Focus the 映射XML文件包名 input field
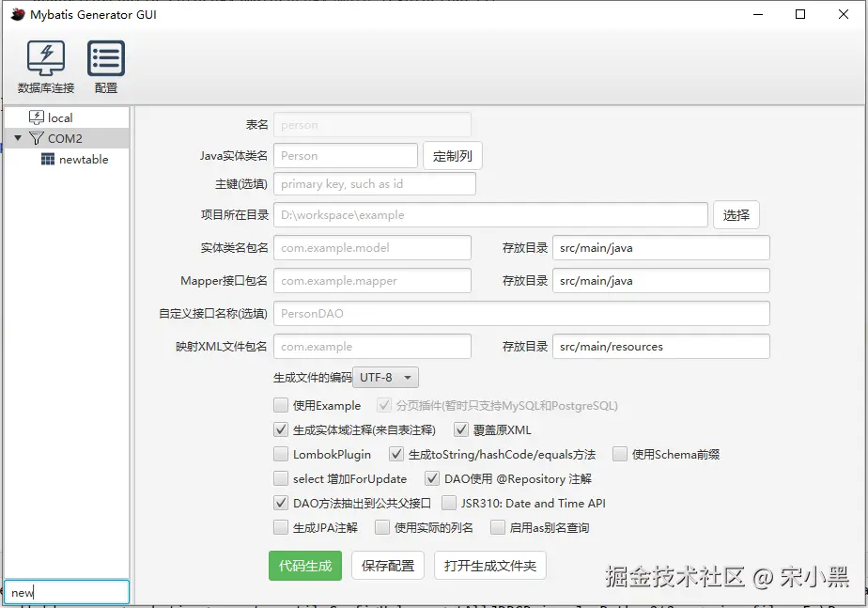Viewport: 868px width, 608px height. (373, 347)
